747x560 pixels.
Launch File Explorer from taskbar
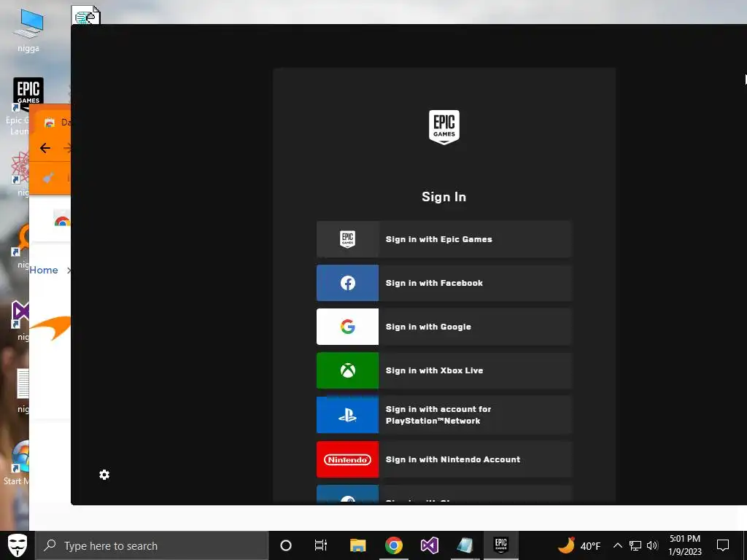357,545
